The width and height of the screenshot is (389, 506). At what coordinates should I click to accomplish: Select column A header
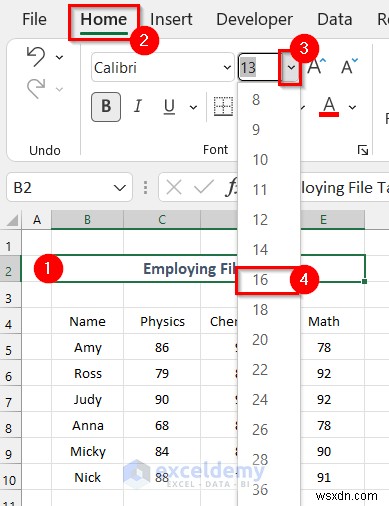[37, 220]
